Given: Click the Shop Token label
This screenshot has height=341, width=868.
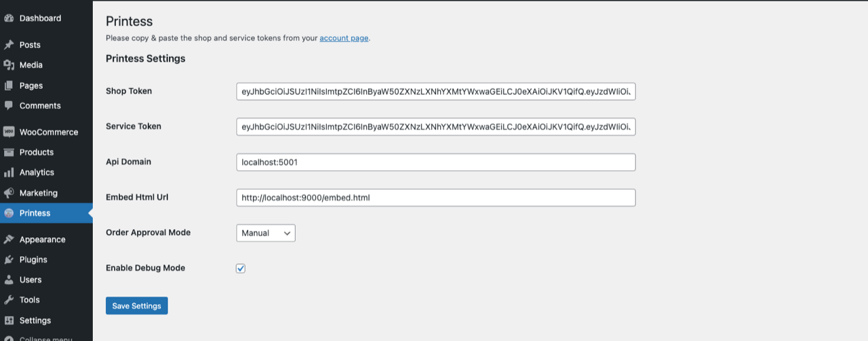Looking at the screenshot, I should tap(129, 91).
